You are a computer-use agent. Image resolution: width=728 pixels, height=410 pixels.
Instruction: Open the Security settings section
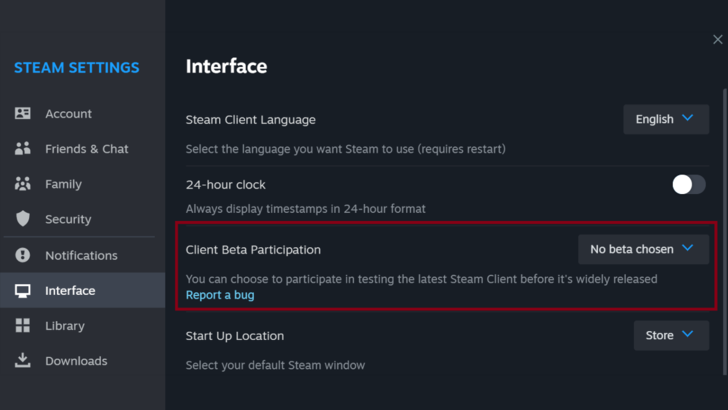(67, 219)
